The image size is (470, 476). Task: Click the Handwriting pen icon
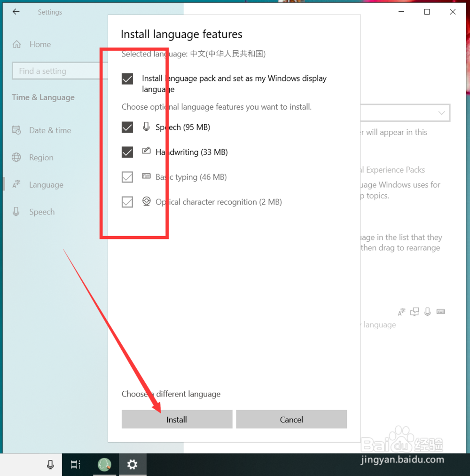[146, 151]
